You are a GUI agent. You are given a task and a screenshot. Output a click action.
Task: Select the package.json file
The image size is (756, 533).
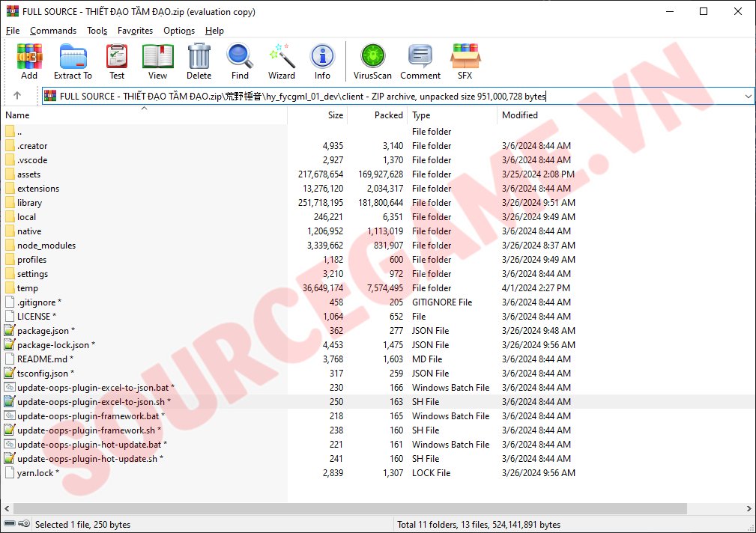[x=43, y=331]
